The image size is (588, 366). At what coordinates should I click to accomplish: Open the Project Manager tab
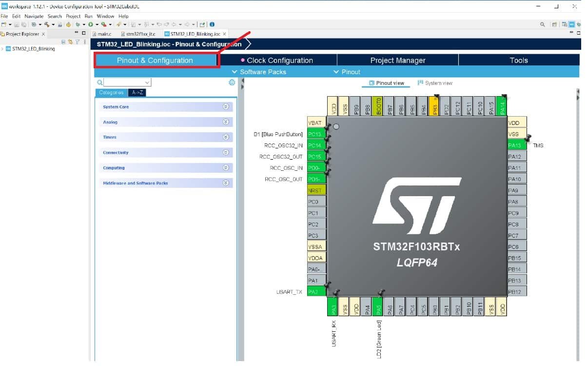[x=398, y=61]
